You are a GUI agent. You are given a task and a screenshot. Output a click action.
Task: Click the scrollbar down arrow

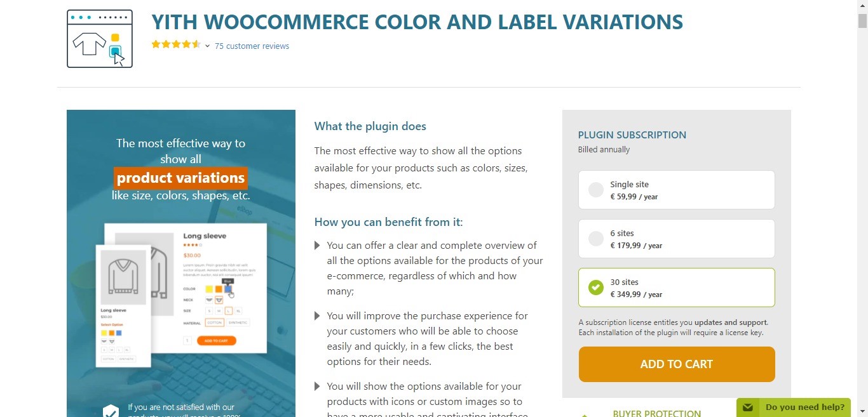[862, 411]
